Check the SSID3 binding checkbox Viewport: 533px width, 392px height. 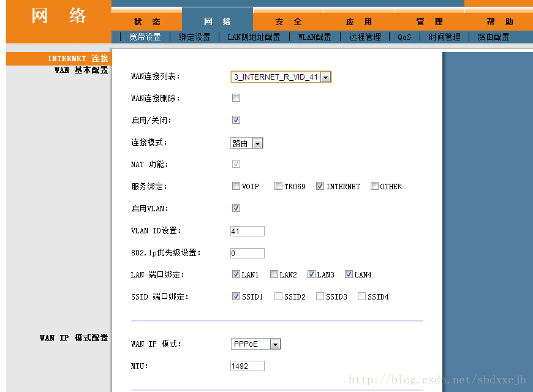click(x=320, y=296)
